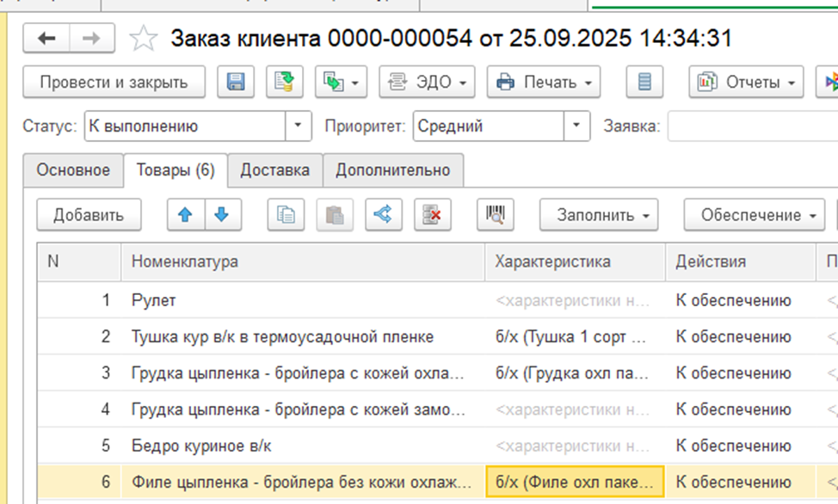Open the Доставка tab

(274, 170)
